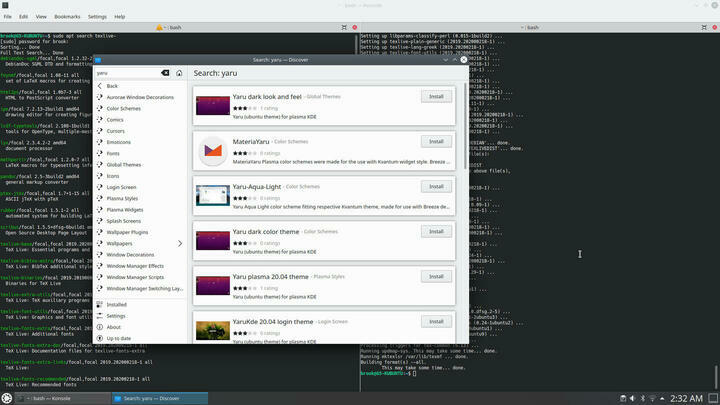Open KDE application launcher

coord(6,398)
